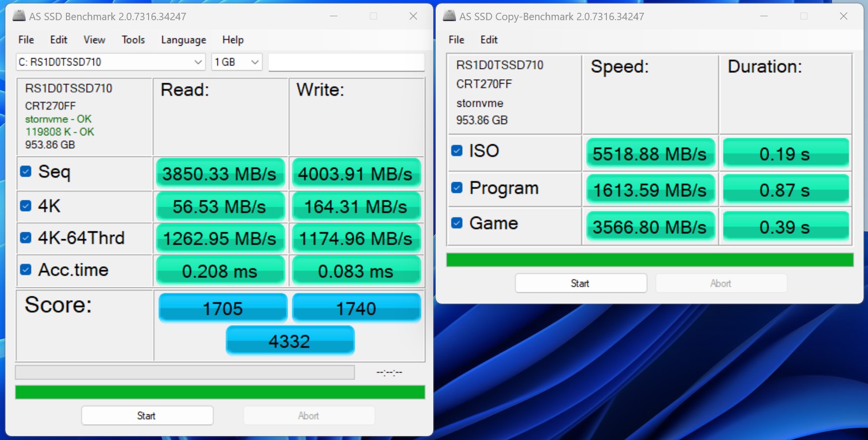The image size is (868, 440).
Task: Disable the Acc.time test checkbox
Action: tap(26, 270)
